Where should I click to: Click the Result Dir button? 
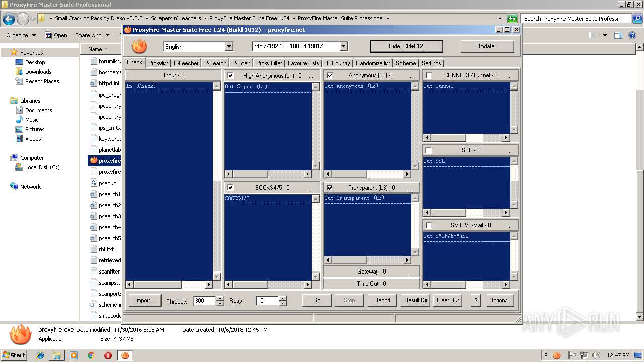tap(415, 300)
